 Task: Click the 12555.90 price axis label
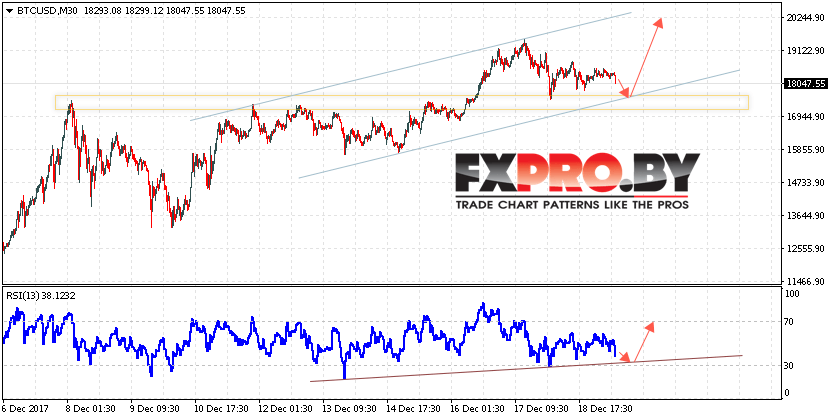pyautogui.click(x=806, y=249)
